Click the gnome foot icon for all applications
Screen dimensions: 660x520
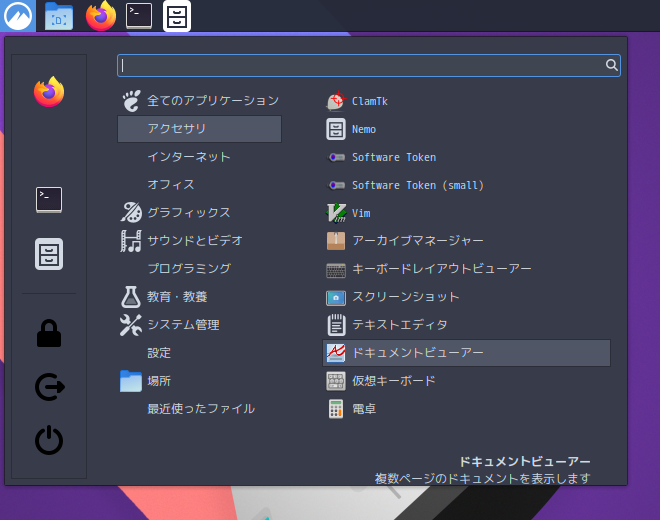pyautogui.click(x=131, y=101)
